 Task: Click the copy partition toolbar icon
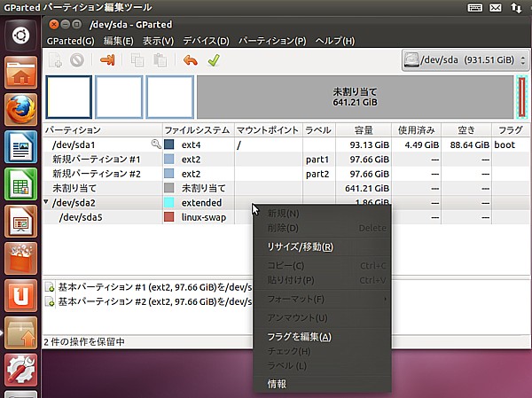click(x=137, y=60)
